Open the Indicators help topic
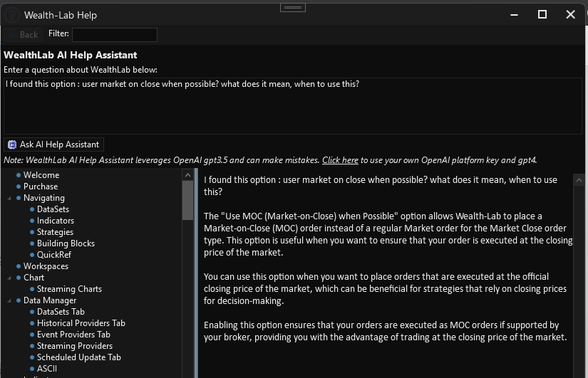This screenshot has height=378, width=588. pos(56,221)
